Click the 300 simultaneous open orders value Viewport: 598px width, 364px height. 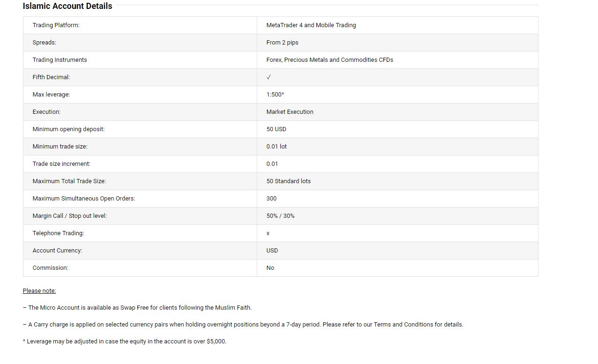(271, 199)
